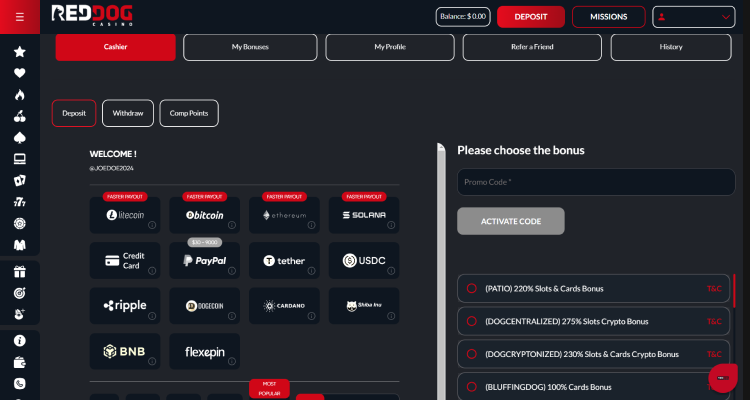Image resolution: width=750 pixels, height=400 pixels.
Task: Open the Refer a Friend tab
Action: point(532,47)
